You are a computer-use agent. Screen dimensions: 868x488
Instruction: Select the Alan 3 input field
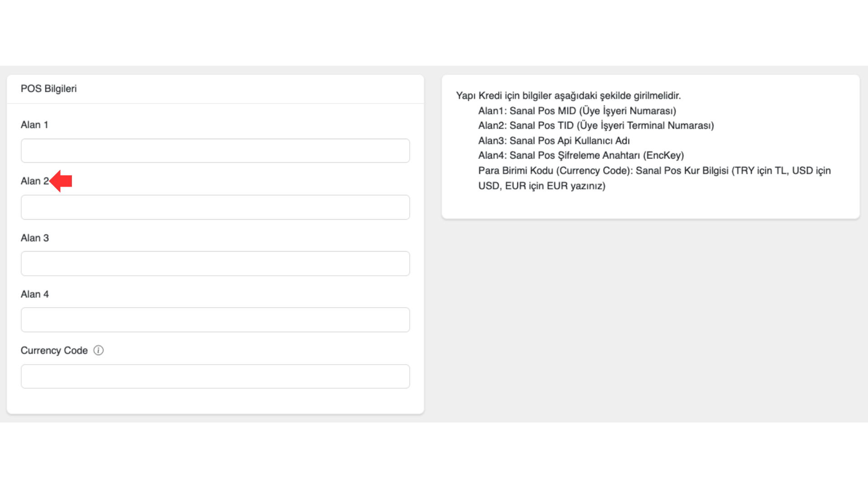coord(215,263)
